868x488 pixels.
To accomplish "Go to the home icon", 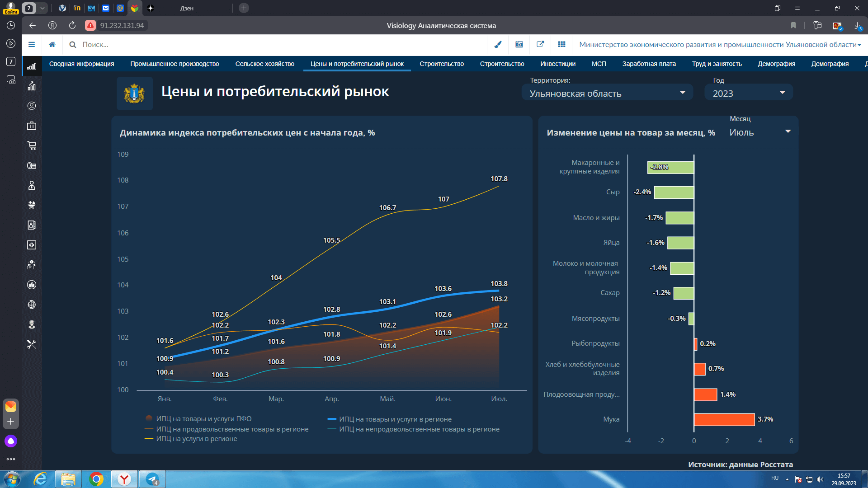I will click(52, 44).
